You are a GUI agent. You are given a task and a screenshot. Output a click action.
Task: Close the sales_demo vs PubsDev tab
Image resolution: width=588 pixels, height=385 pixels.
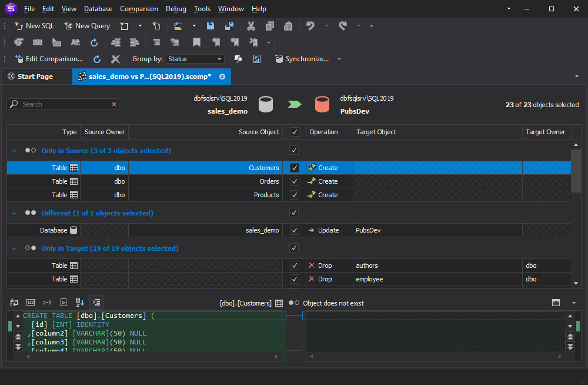(222, 77)
